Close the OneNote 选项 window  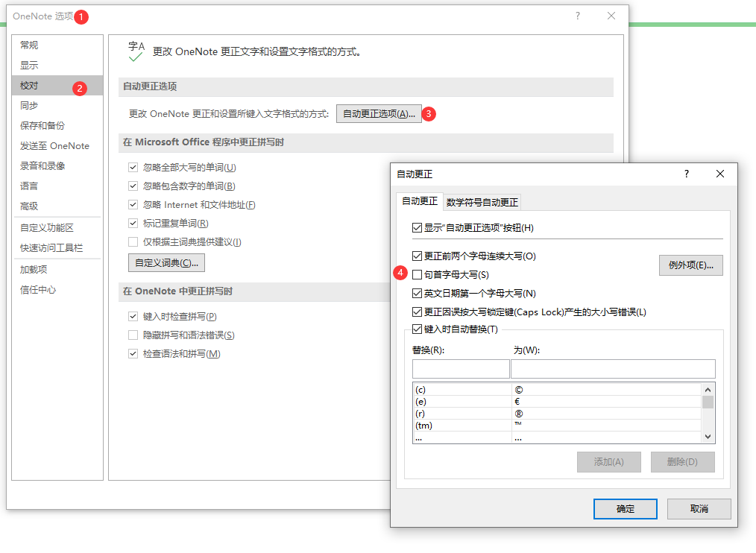pos(611,16)
